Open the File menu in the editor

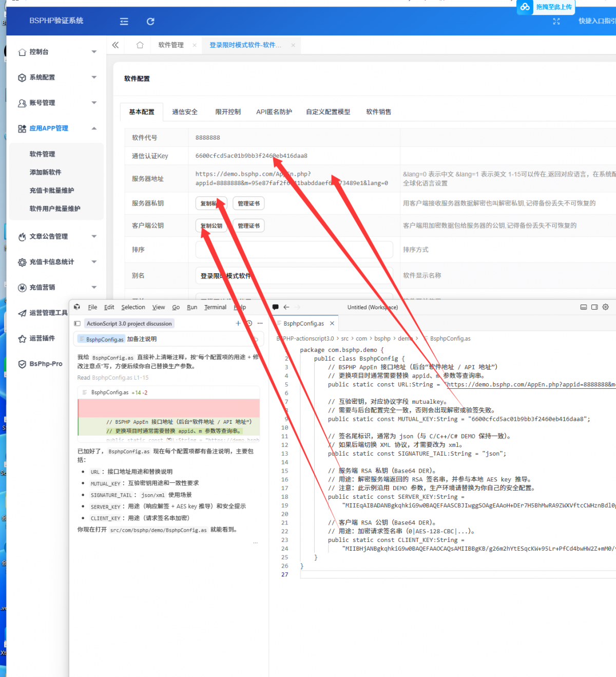(92, 307)
